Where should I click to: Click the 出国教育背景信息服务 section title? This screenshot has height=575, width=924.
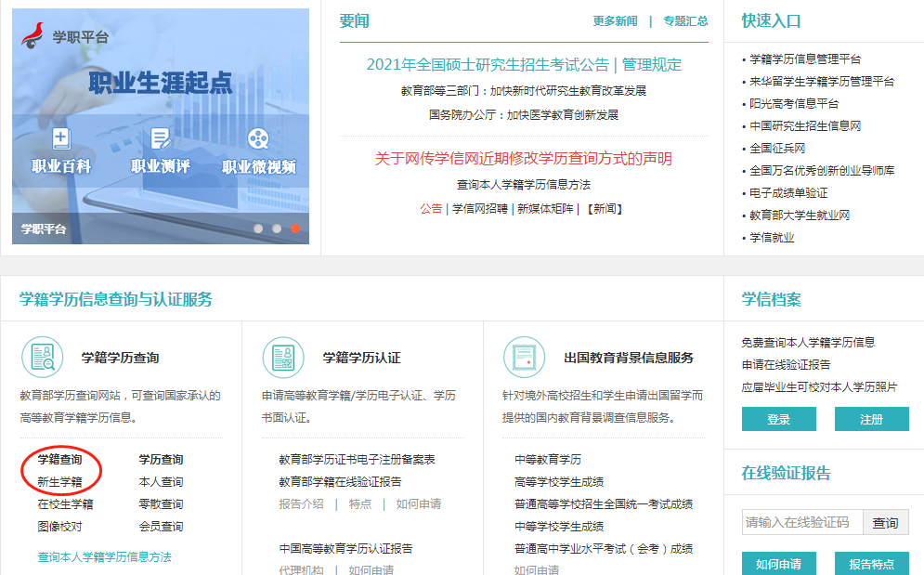coord(629,358)
